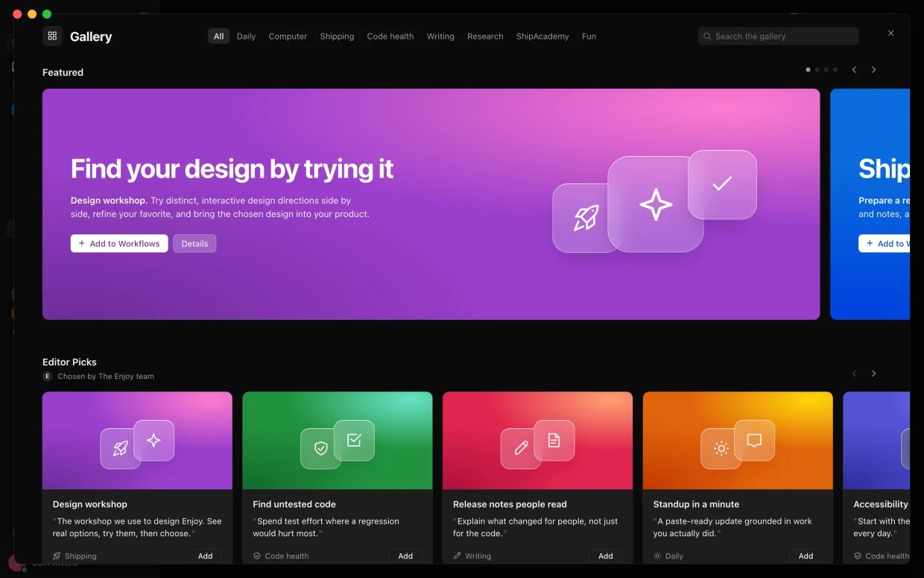The width and height of the screenshot is (924, 578).
Task: Open Details for Design workshop
Action: click(x=194, y=243)
